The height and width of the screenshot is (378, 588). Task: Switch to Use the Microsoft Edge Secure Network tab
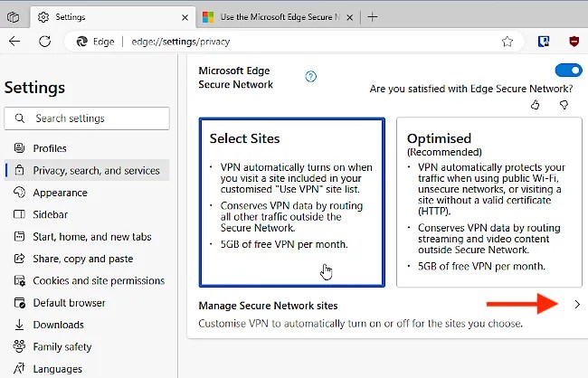[278, 17]
